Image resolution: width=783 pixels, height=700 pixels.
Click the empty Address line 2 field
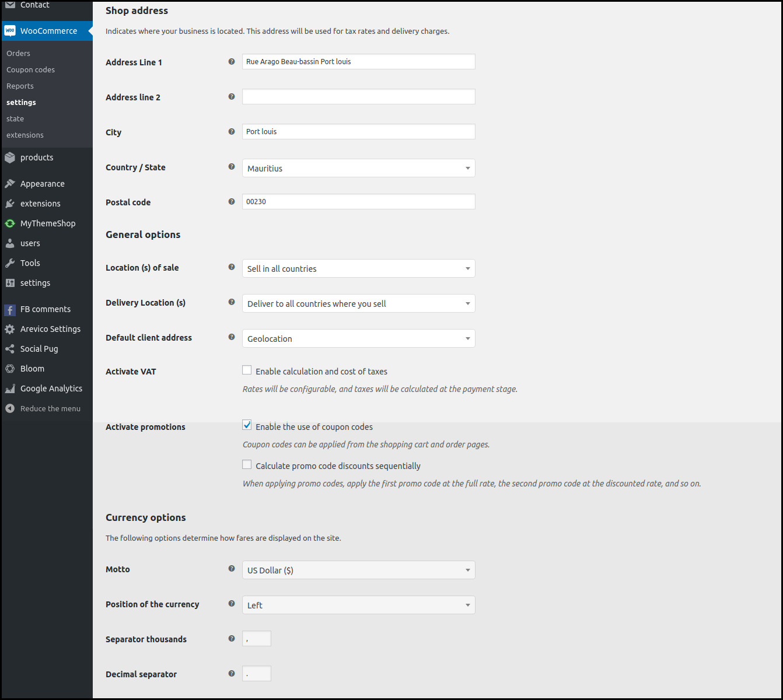(x=359, y=96)
